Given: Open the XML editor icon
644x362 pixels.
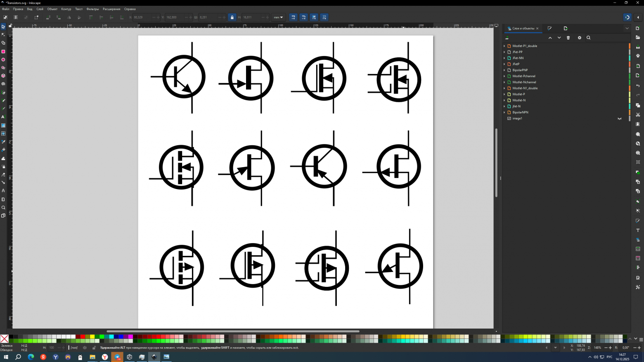Looking at the screenshot, I should [638, 249].
